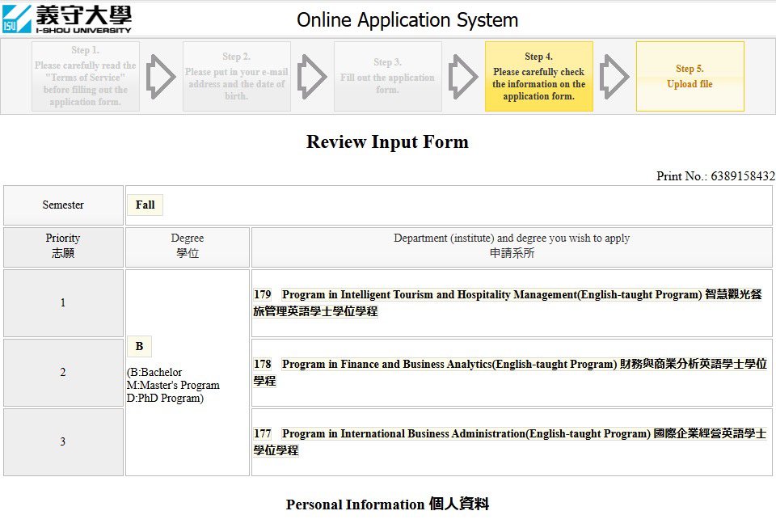
Task: Go to Step 5 Upload file
Action: click(690, 77)
